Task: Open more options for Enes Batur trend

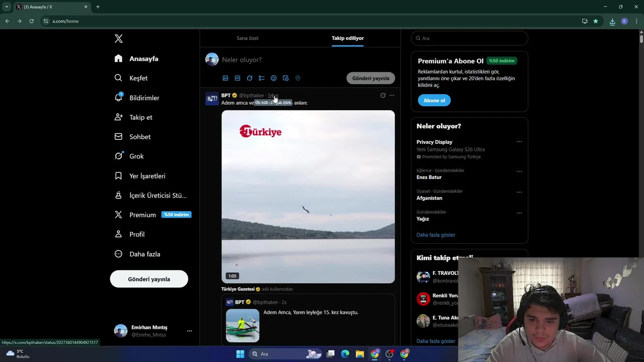Action: pos(519,171)
